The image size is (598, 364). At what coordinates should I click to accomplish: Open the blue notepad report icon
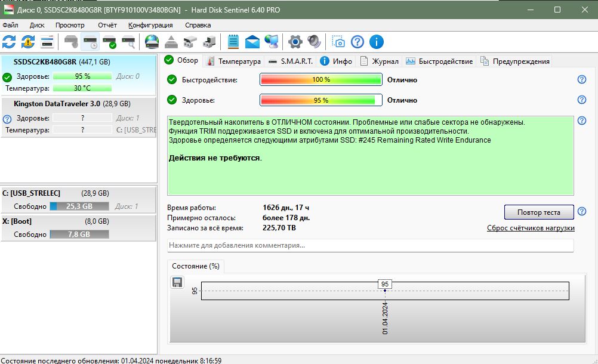[233, 42]
